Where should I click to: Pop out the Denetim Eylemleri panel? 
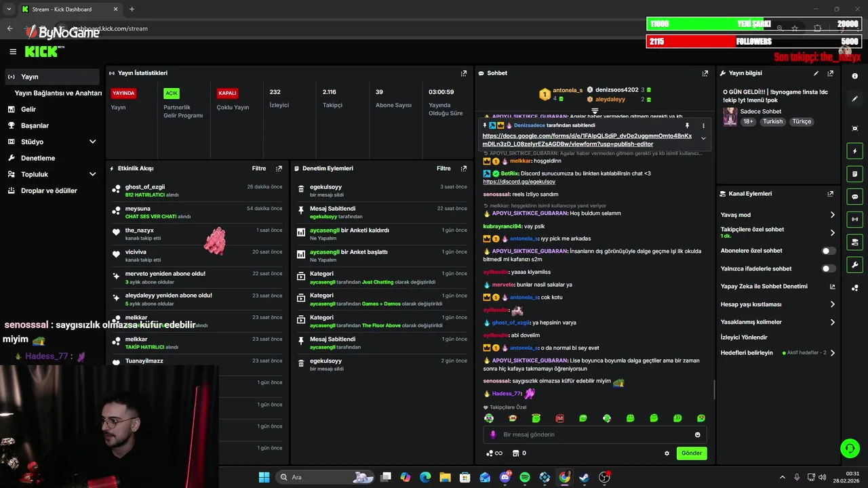[464, 168]
